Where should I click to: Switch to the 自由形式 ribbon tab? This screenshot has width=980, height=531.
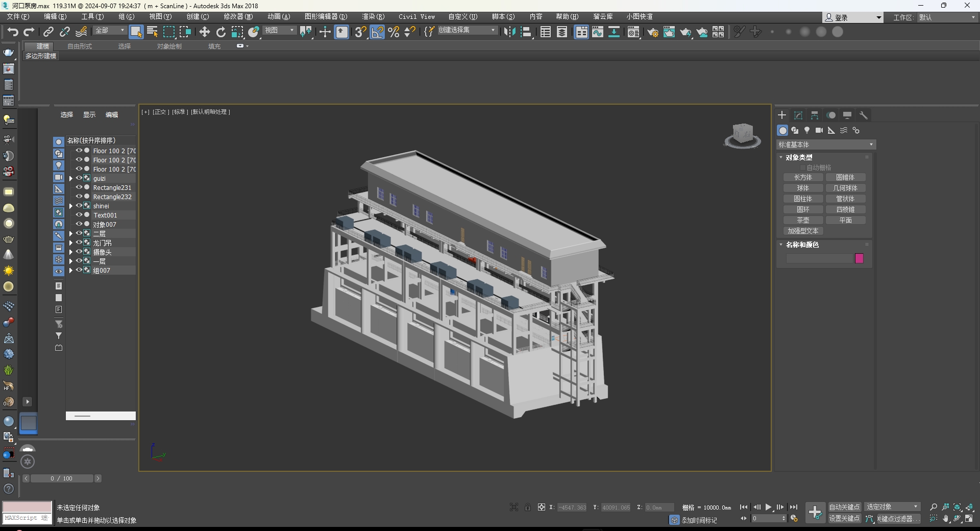[x=80, y=46]
